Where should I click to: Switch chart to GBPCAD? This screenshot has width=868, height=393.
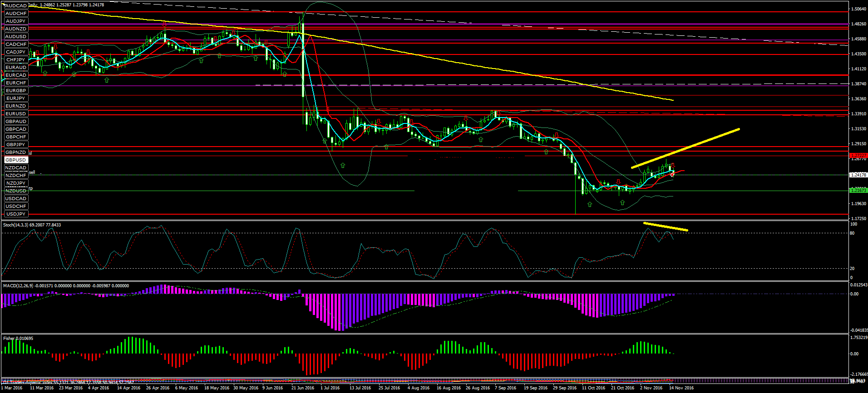16,129
